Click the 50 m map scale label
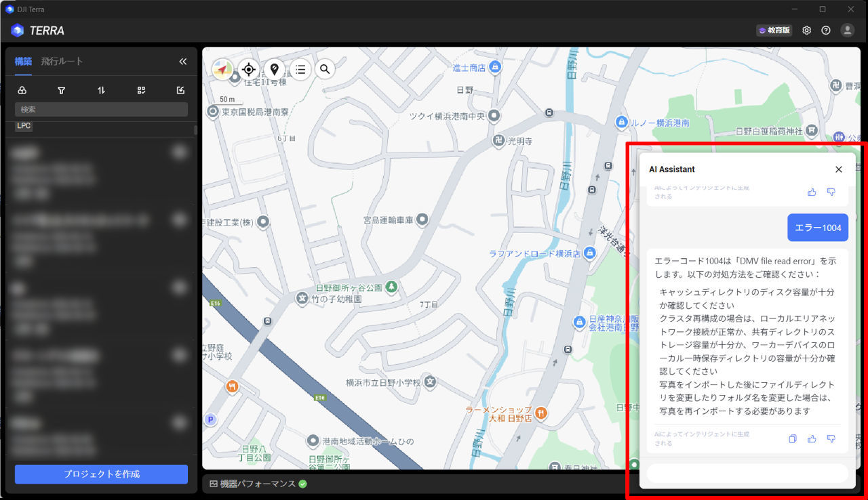This screenshot has width=868, height=500. tap(227, 100)
